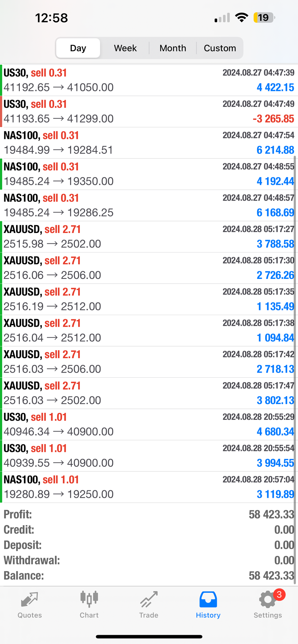This screenshot has width=298, height=644.
Task: Tap the Wi-Fi status icon
Action: point(241,18)
